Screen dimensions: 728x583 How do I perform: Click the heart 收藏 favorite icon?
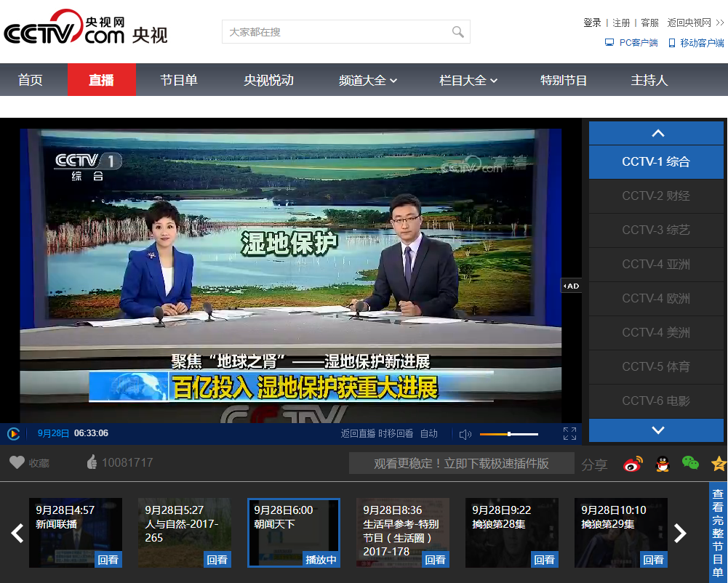pyautogui.click(x=17, y=462)
